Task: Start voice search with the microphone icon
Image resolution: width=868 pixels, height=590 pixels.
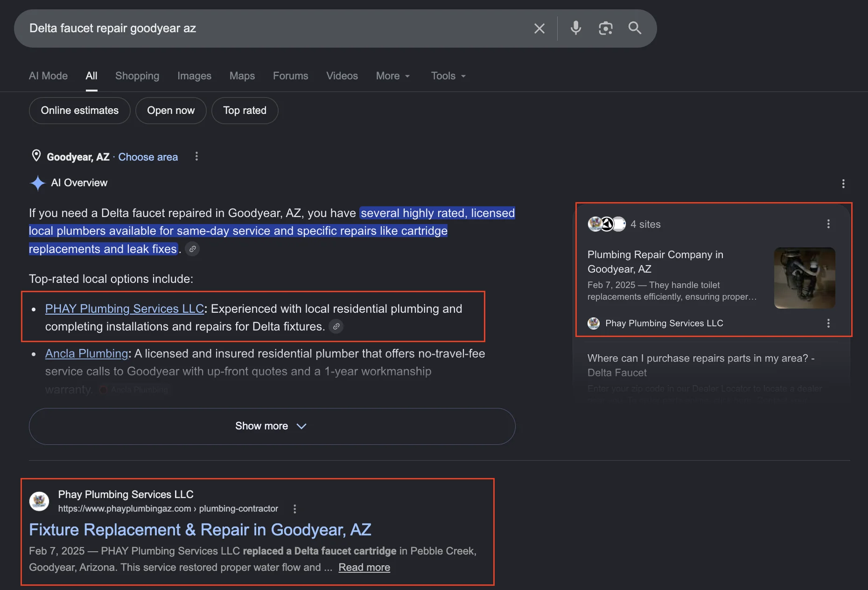Action: pos(576,28)
